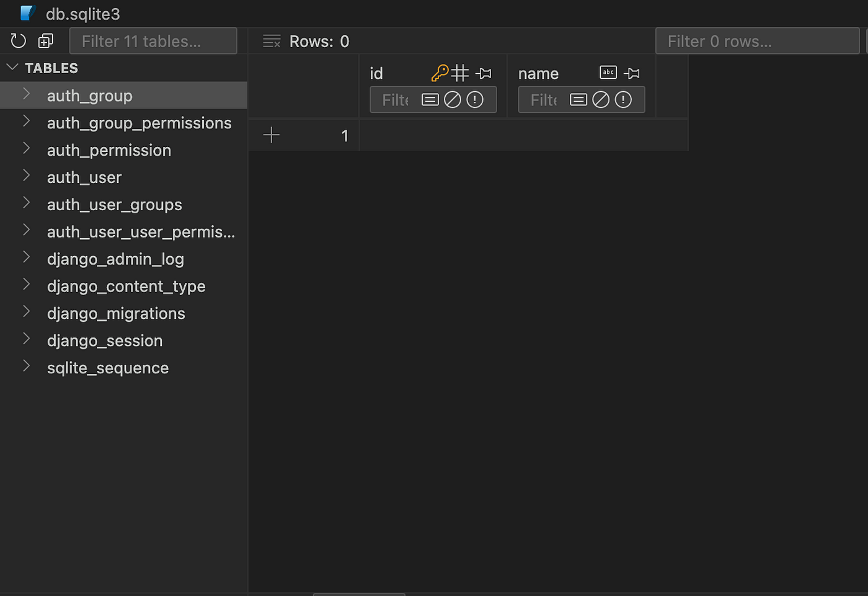The height and width of the screenshot is (596, 868).
Task: Click the Filter 11 tables input field
Action: [153, 41]
